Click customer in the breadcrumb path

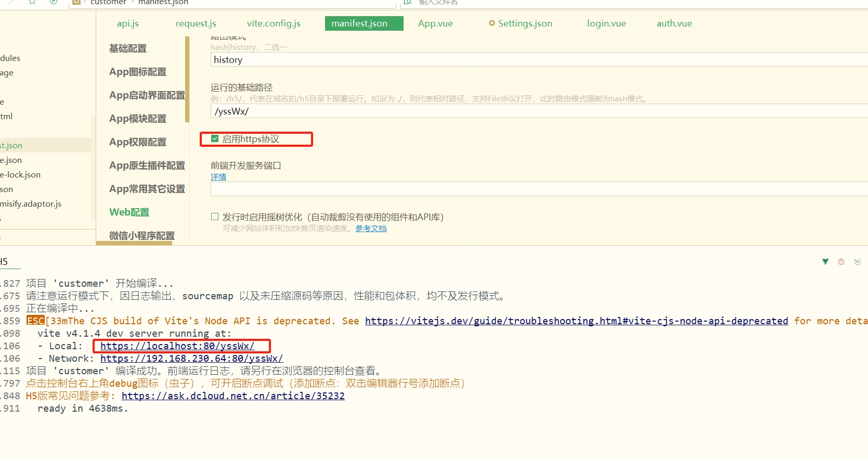tap(108, 3)
